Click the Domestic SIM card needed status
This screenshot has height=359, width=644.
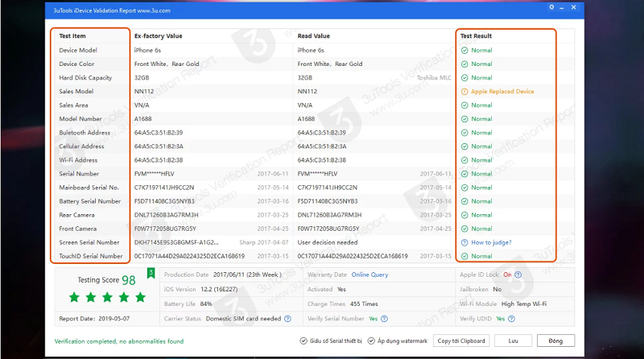[243, 319]
